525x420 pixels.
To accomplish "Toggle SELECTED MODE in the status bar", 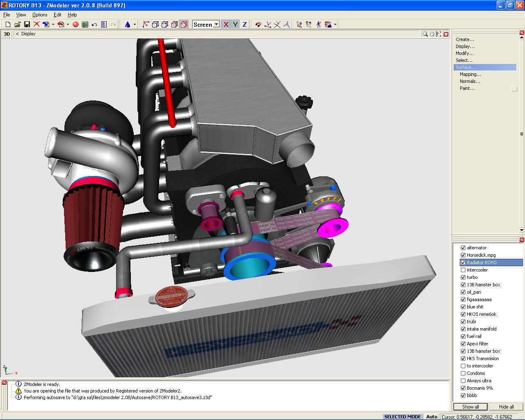I will click(402, 417).
